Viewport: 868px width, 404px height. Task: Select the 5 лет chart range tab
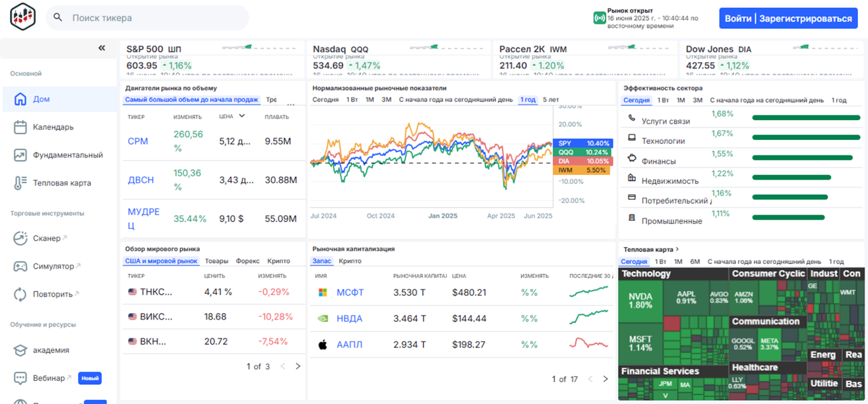pyautogui.click(x=551, y=100)
